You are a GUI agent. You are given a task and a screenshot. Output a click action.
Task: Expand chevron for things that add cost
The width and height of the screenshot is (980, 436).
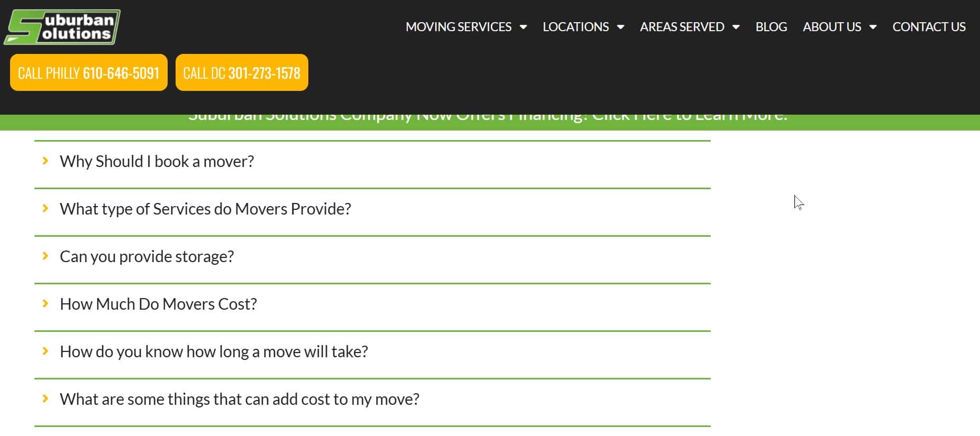(x=45, y=398)
